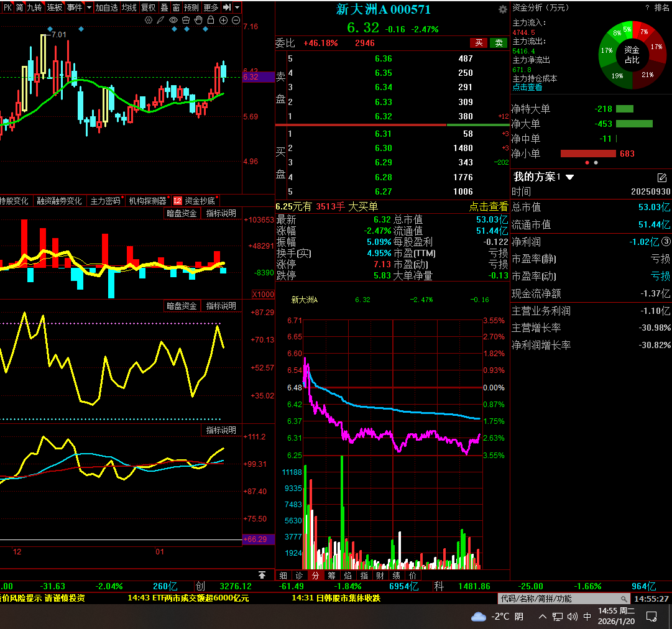Open the PK comparison button

[7, 7]
